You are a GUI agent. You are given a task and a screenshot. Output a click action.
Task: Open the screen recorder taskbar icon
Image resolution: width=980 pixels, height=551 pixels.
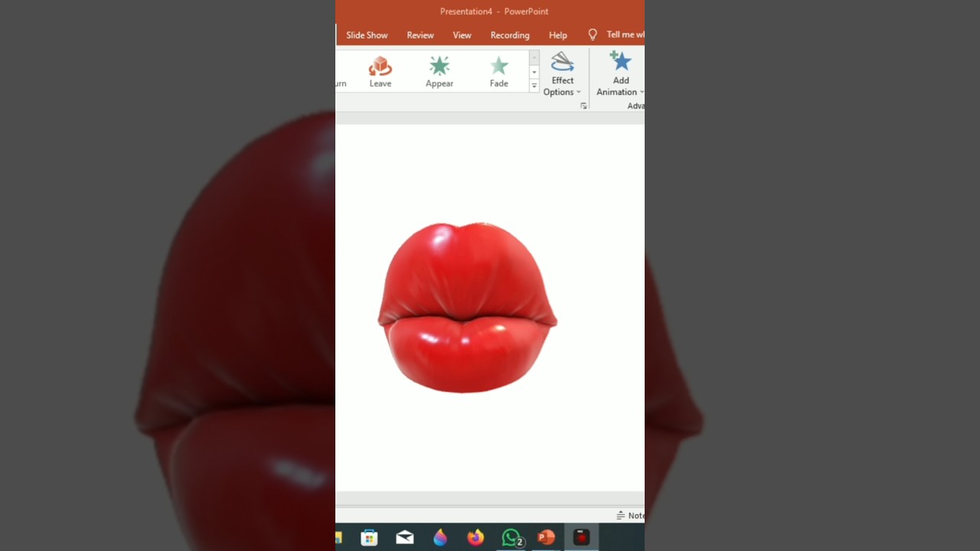582,538
